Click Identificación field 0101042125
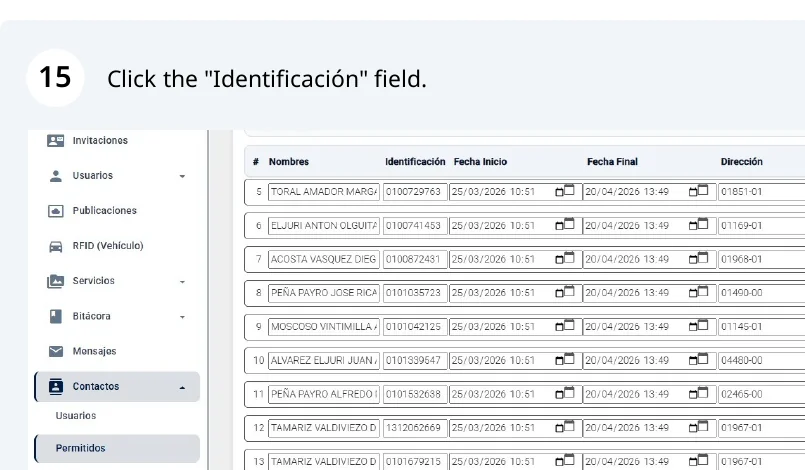The height and width of the screenshot is (470, 805). tap(415, 327)
